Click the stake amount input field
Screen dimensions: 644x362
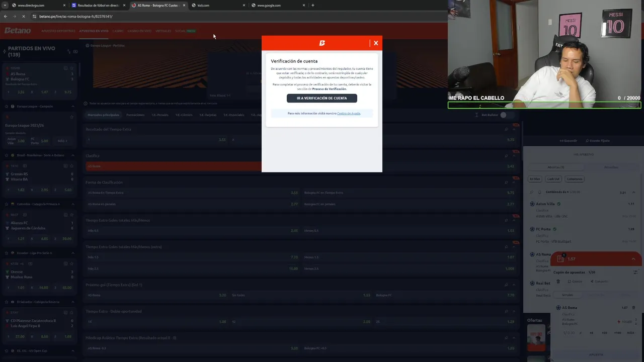point(569,333)
